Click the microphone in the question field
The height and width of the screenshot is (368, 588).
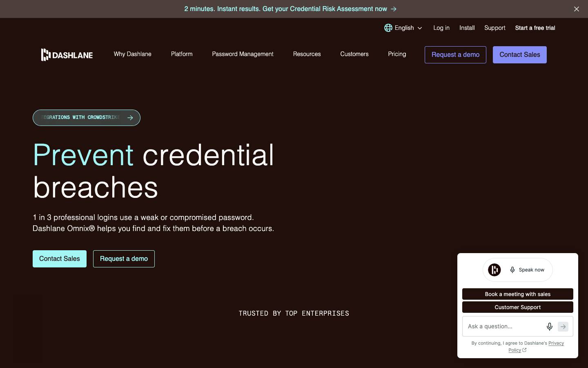pos(550,326)
